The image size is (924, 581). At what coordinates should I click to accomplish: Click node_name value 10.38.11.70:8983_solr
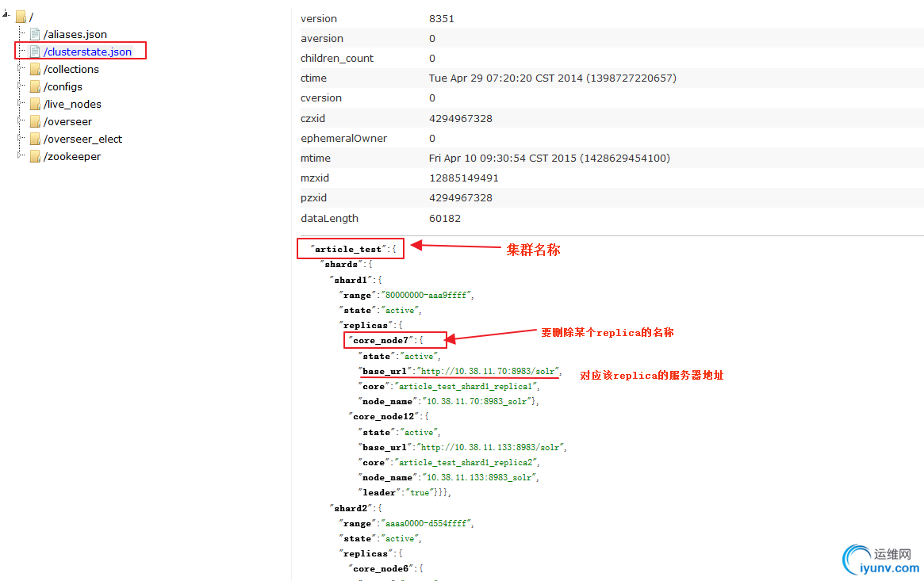476,401
